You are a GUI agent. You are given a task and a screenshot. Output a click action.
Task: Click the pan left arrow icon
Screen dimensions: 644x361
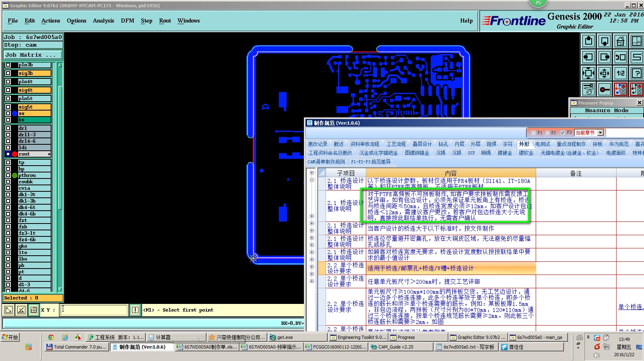coord(588,57)
